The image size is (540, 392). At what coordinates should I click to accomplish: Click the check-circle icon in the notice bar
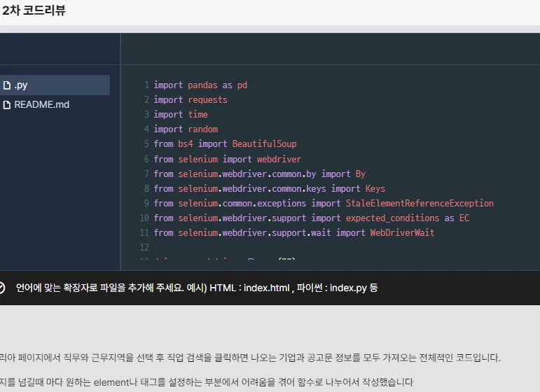(1, 288)
